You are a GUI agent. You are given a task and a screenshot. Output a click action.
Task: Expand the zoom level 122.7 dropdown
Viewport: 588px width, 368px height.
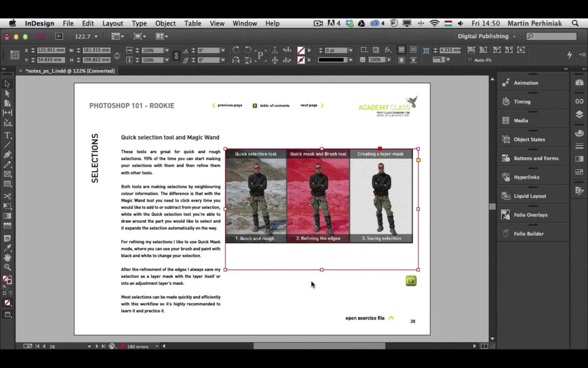pos(96,37)
